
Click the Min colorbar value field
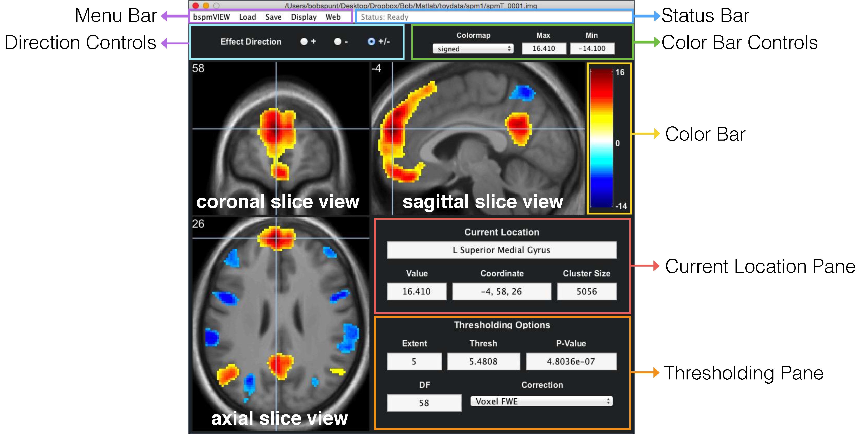(x=592, y=49)
